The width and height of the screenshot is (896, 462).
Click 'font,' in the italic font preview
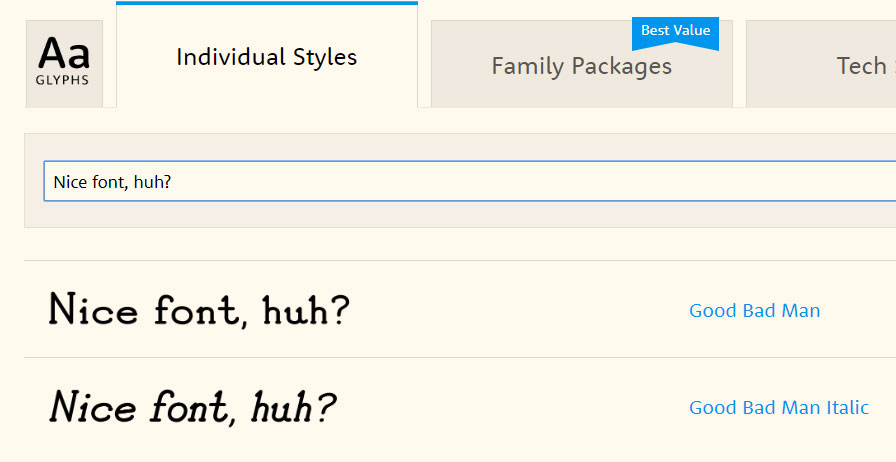(194, 408)
